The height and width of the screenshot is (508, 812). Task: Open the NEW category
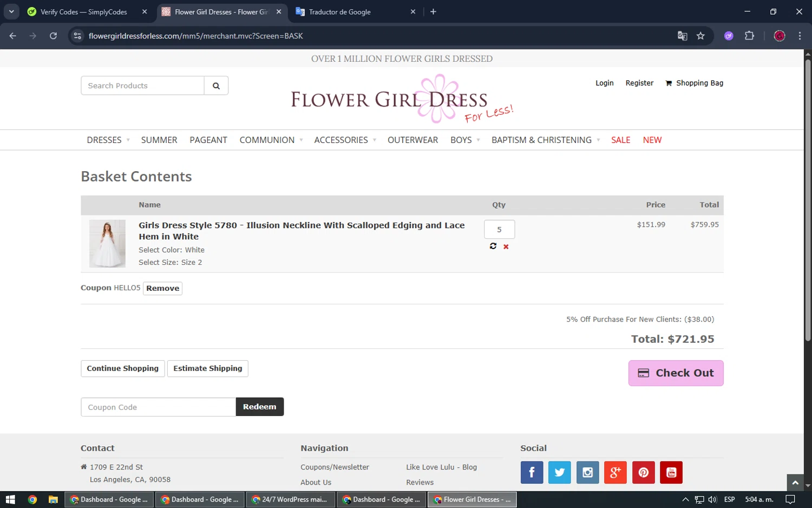(652, 140)
